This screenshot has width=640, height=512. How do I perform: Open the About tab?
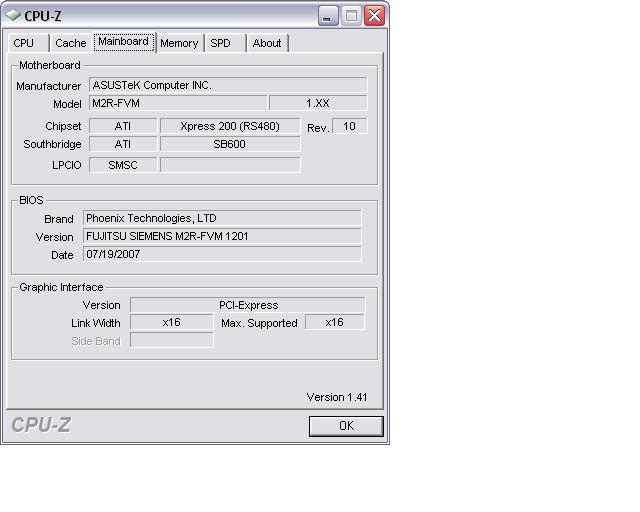tap(267, 43)
